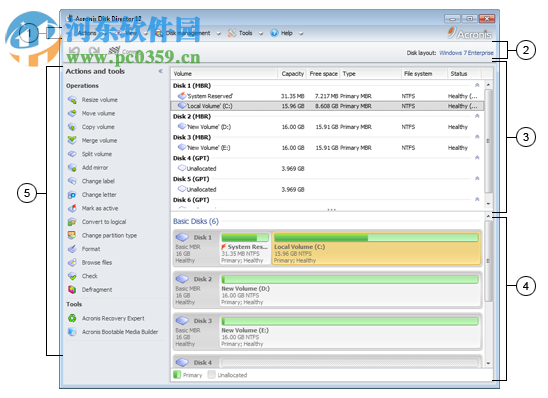
Task: Click the Defragment icon
Action: 72,290
